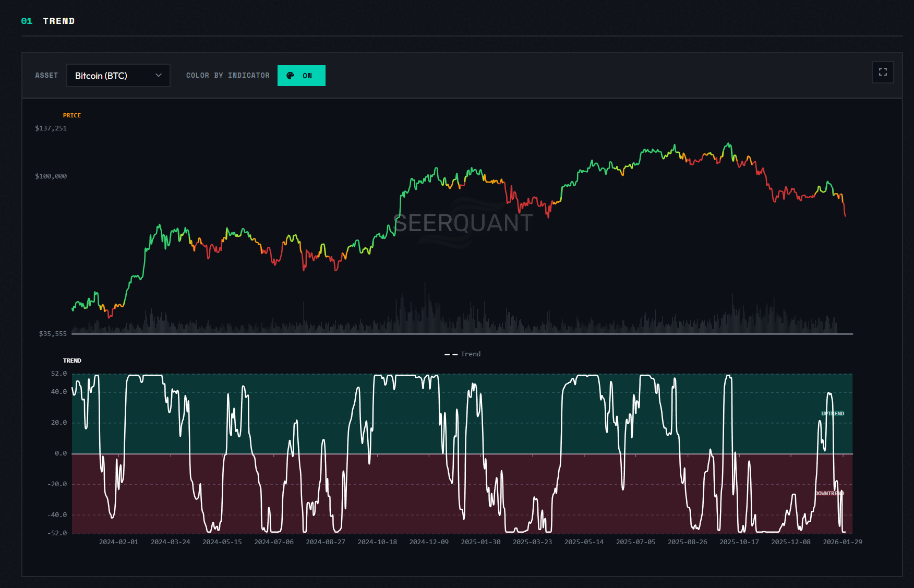Click the teal '01' section number

click(26, 21)
